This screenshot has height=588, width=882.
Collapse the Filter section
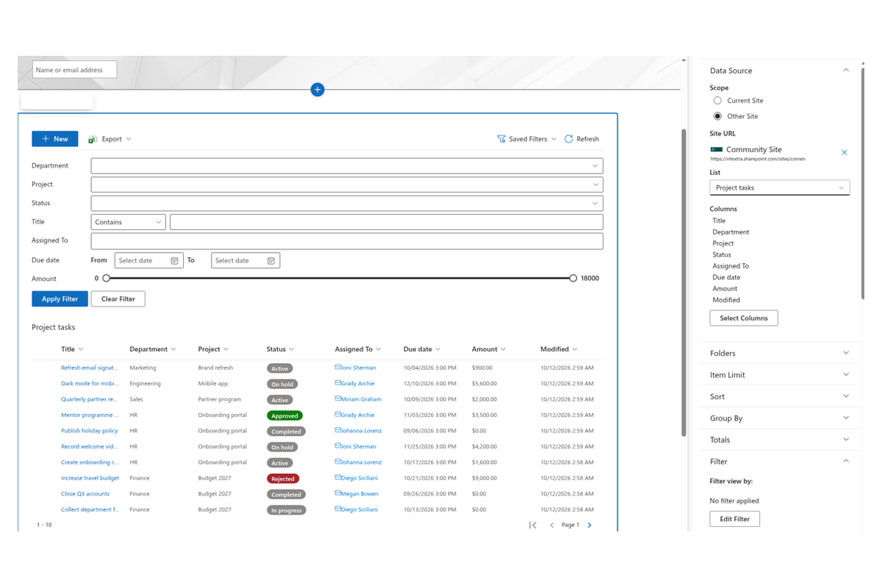[x=846, y=462]
